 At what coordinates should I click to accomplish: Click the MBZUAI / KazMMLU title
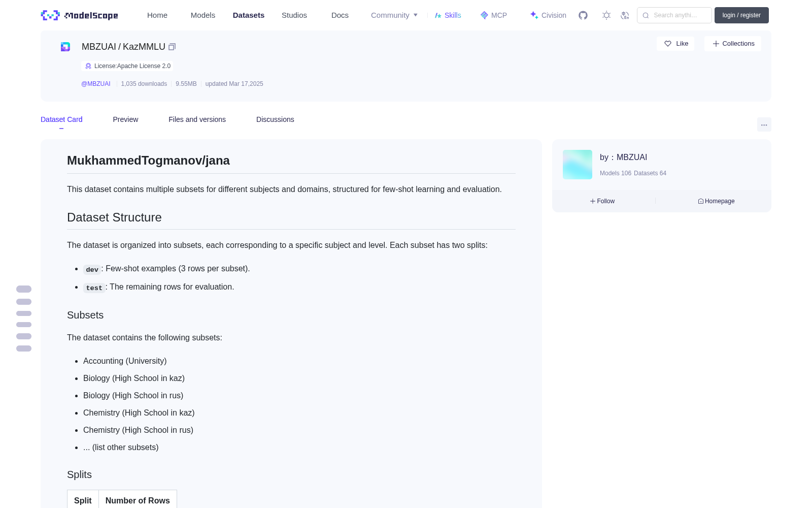123,47
